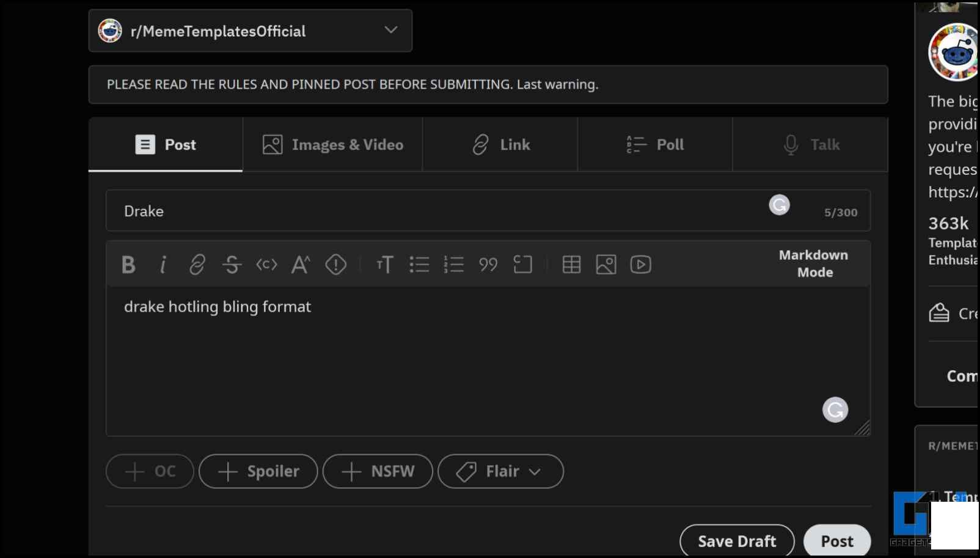The height and width of the screenshot is (558, 980).
Task: Insert a bulleted list
Action: click(x=419, y=265)
